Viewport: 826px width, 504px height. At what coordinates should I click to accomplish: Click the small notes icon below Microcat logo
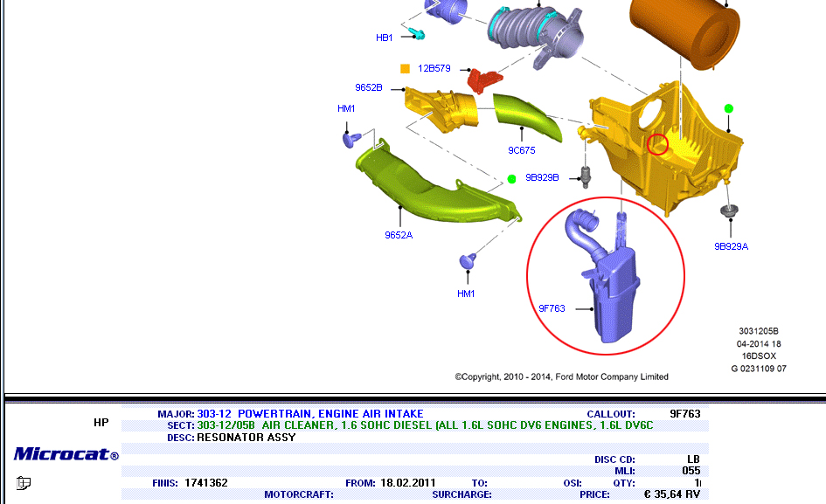(24, 482)
